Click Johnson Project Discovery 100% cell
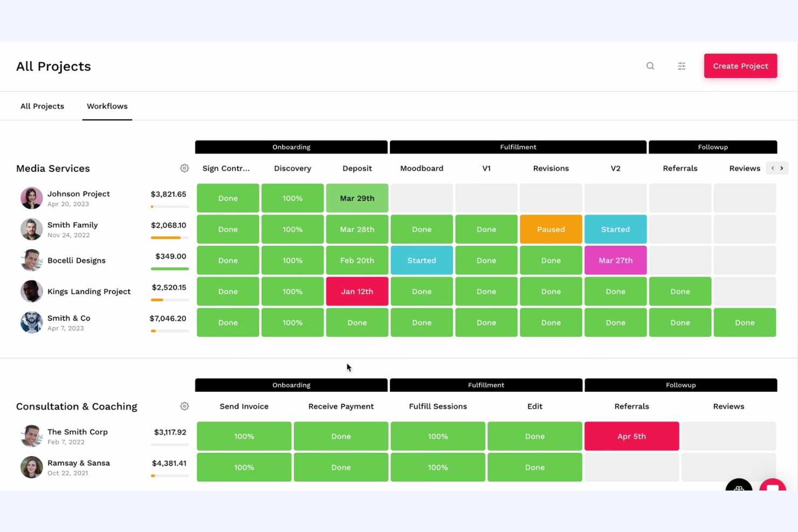The width and height of the screenshot is (798, 532). 292,198
